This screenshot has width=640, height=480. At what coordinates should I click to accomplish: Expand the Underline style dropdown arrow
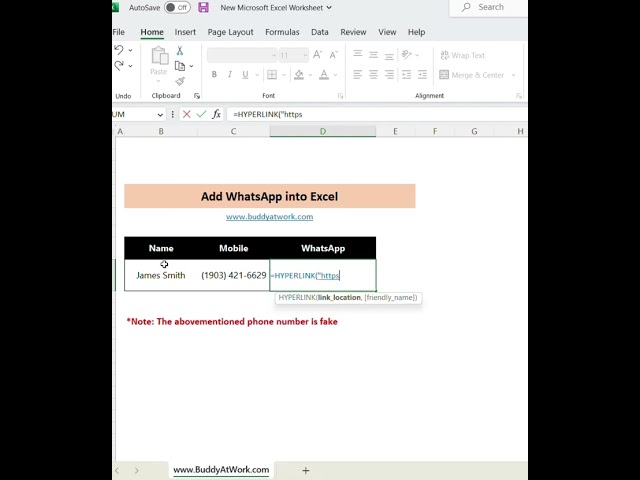pos(257,75)
